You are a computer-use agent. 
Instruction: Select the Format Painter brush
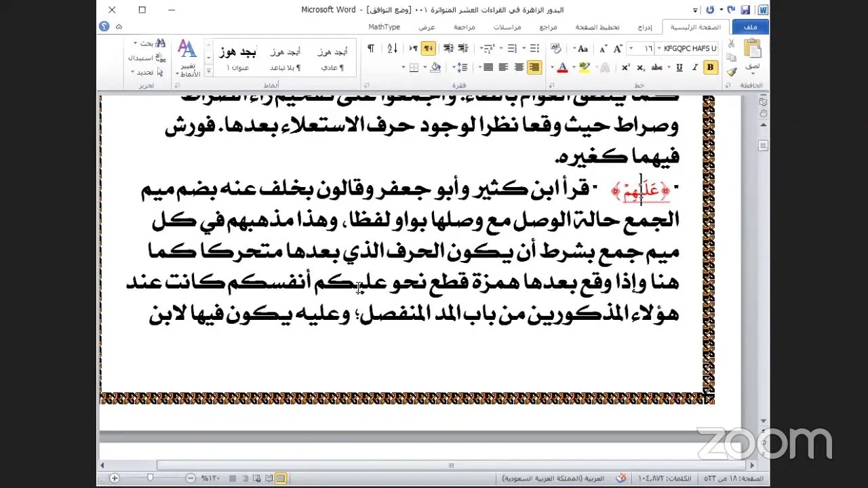[x=731, y=71]
